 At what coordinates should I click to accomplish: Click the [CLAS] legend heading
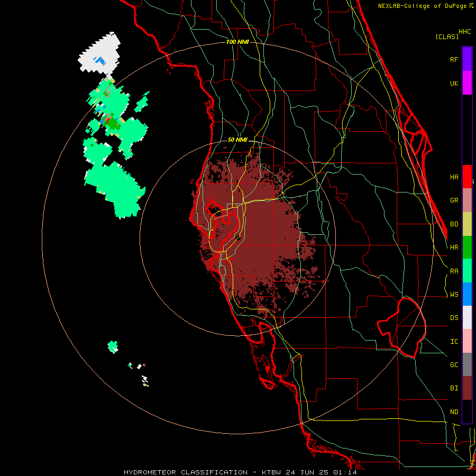point(446,36)
